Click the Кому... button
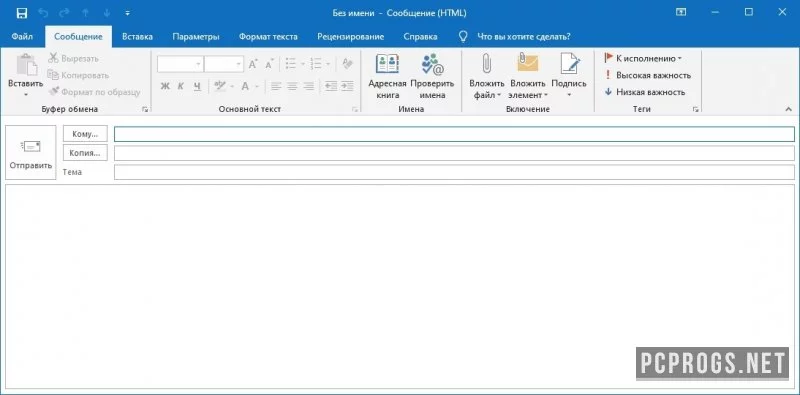Image resolution: width=800 pixels, height=395 pixels. pyautogui.click(x=85, y=134)
